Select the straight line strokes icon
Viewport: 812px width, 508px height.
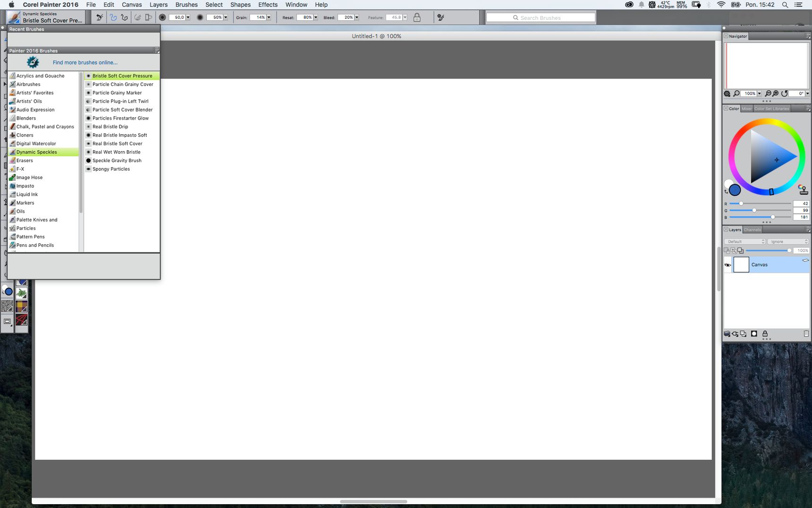coord(125,17)
